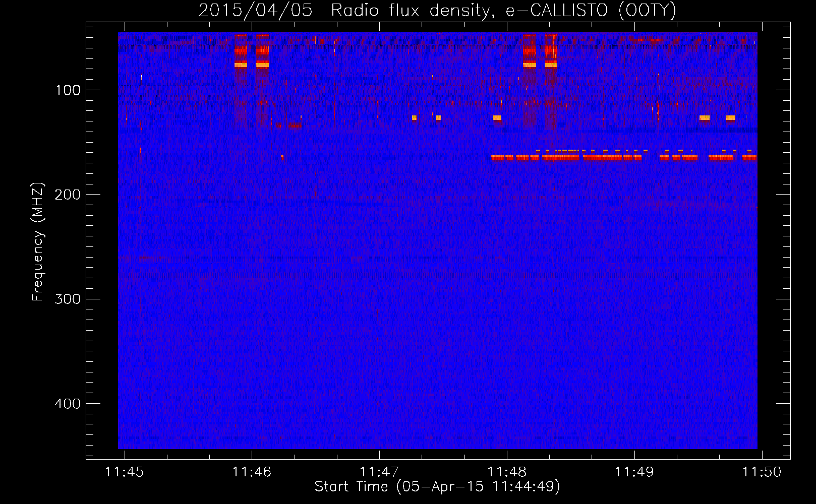Click the plot title 'Radio flux density, e-CALLISTO (OOTY)'
Image resolution: width=816 pixels, height=504 pixels.
pos(503,10)
